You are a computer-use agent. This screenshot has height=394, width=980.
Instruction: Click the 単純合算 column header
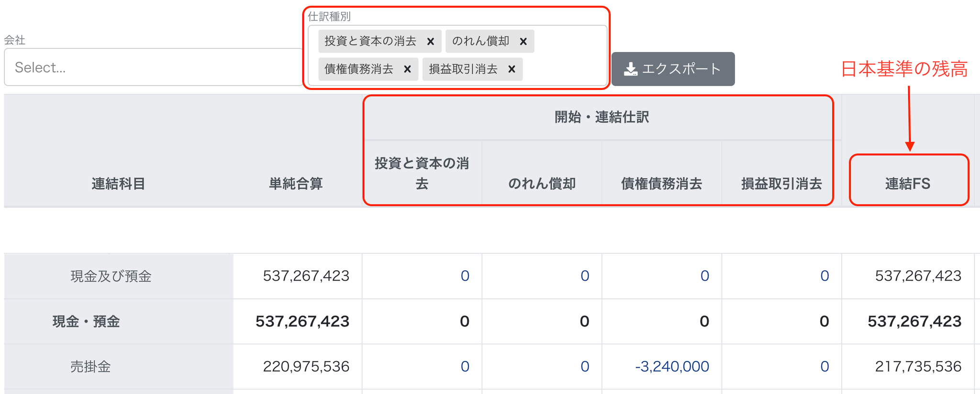[295, 184]
